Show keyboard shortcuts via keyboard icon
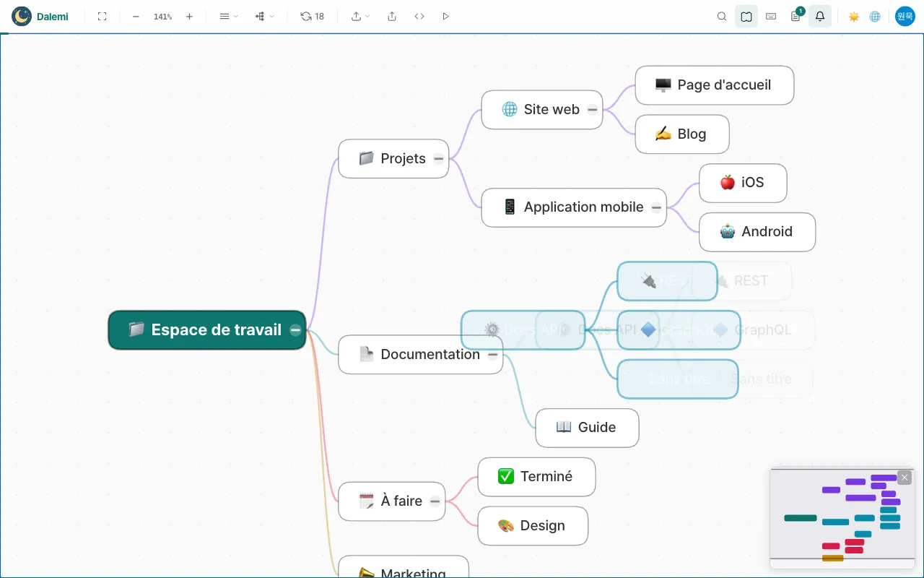Viewport: 924px width, 578px height. (771, 16)
